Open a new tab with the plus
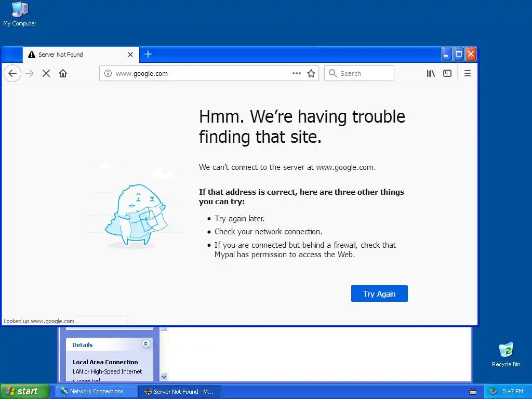 click(148, 54)
